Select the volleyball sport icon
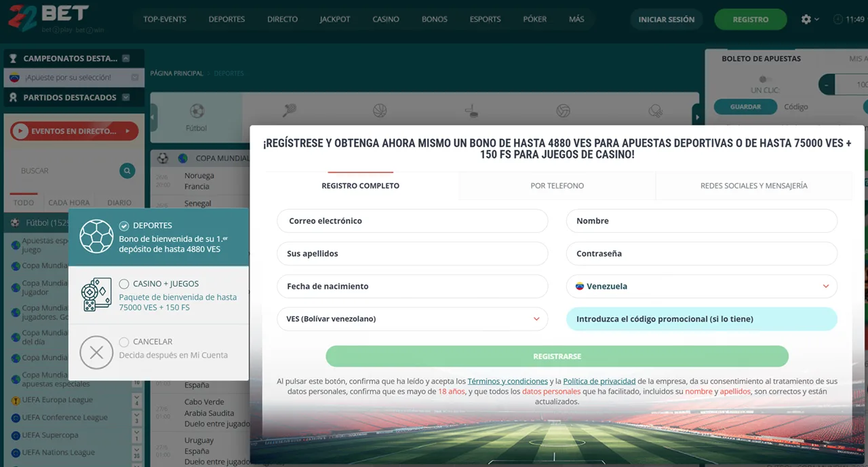Screen dimensions: 868x467 click(x=563, y=111)
